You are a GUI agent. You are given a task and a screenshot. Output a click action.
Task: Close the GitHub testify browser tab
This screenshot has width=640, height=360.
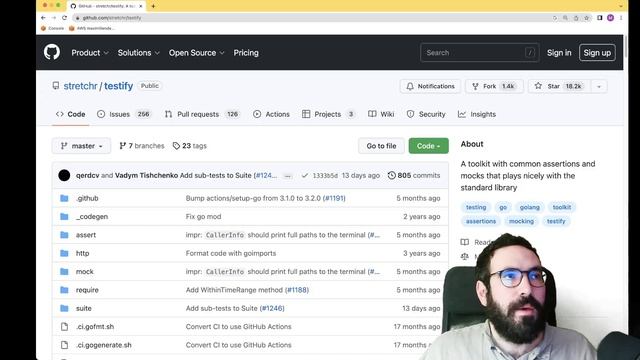pyautogui.click(x=141, y=6)
